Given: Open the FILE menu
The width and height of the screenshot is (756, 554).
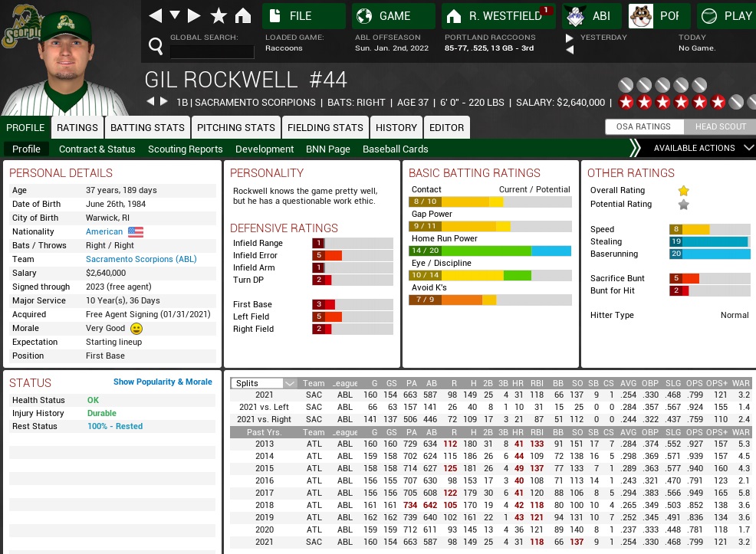Looking at the screenshot, I should pyautogui.click(x=304, y=16).
